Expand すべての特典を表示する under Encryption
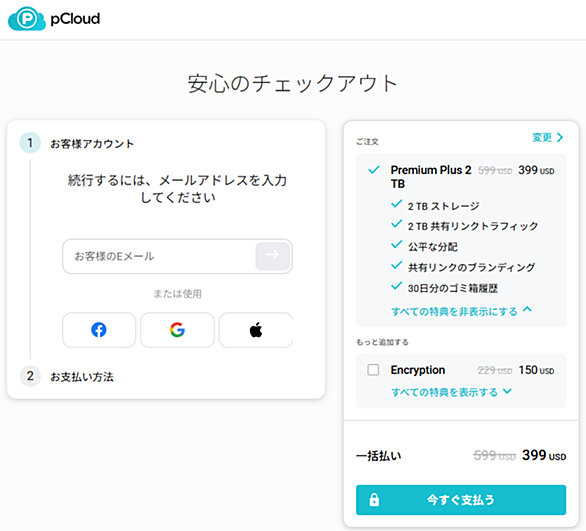 tap(451, 392)
